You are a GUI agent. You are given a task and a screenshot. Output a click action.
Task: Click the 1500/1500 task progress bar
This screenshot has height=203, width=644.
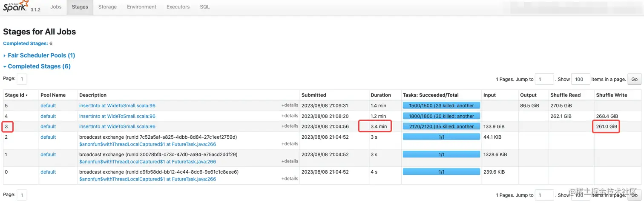[441, 106]
